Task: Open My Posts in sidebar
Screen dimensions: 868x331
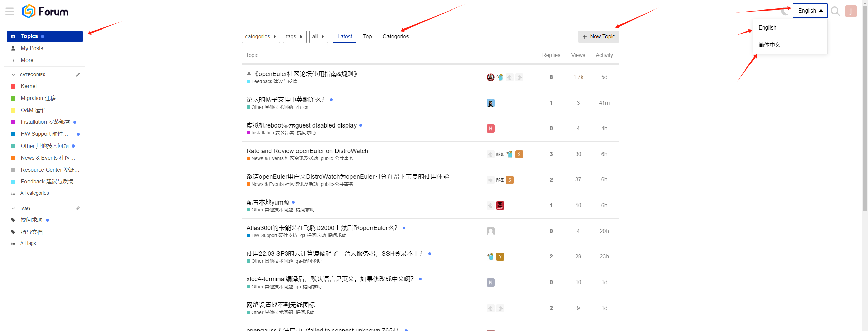Action: coord(32,48)
